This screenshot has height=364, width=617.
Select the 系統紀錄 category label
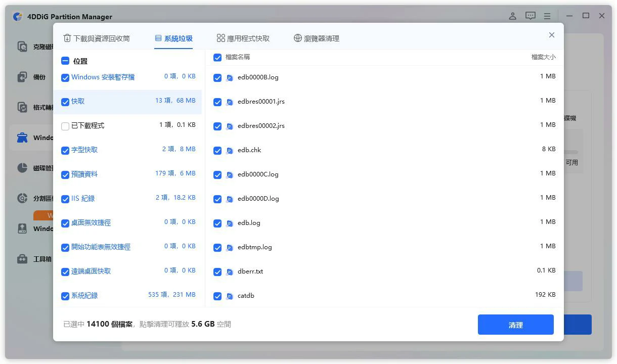pos(84,296)
